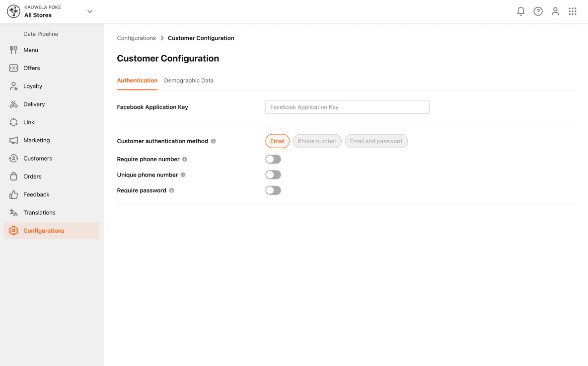Image resolution: width=588 pixels, height=366 pixels.
Task: Open the help question mark icon
Action: (x=538, y=10)
